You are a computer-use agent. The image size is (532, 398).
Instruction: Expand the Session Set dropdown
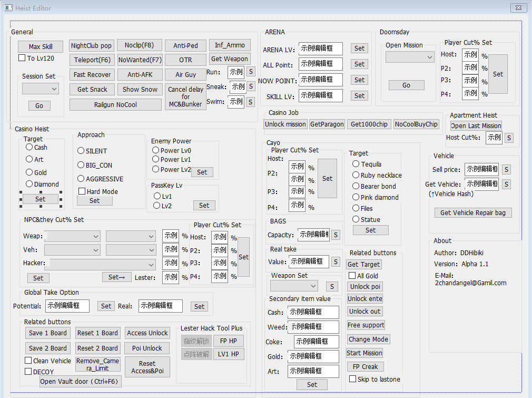coord(41,89)
